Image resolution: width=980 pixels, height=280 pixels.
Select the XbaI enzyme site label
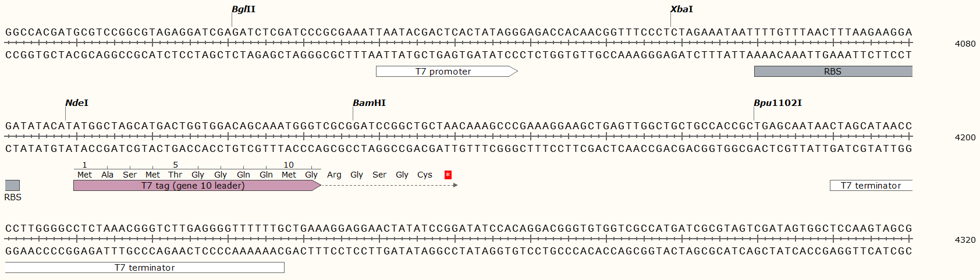coord(681,9)
